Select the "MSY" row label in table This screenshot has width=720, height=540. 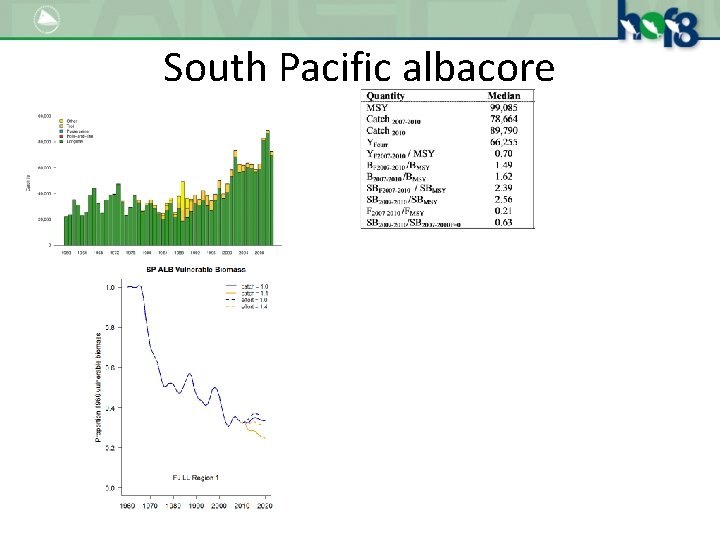(377, 107)
